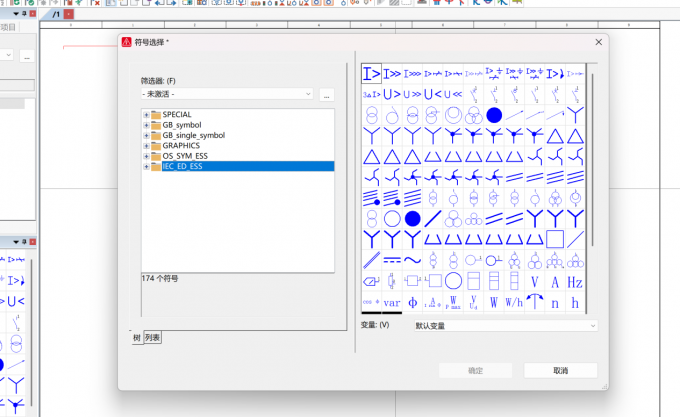Open the filter dropdown showing 未激活
Viewport: 680px width, 417px height.
pos(227,94)
